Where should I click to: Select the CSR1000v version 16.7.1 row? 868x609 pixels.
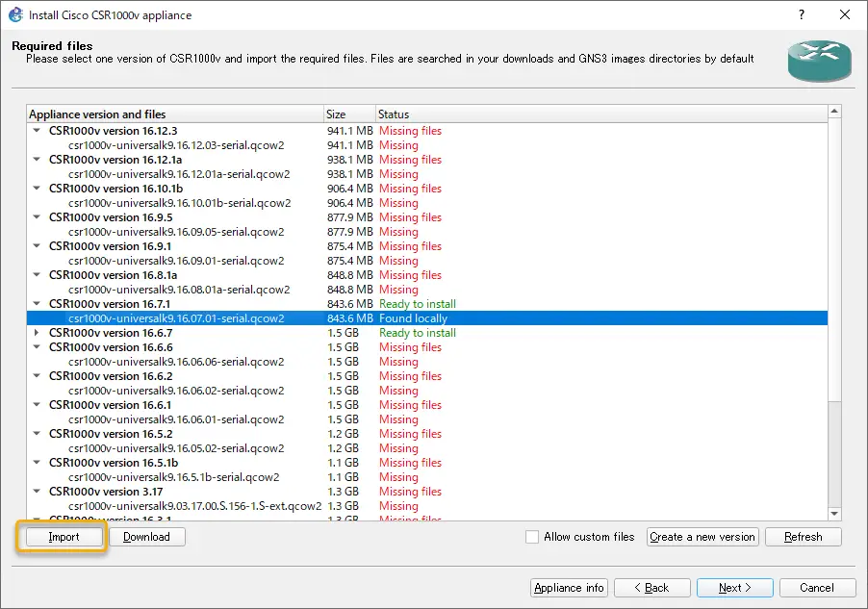pos(427,304)
